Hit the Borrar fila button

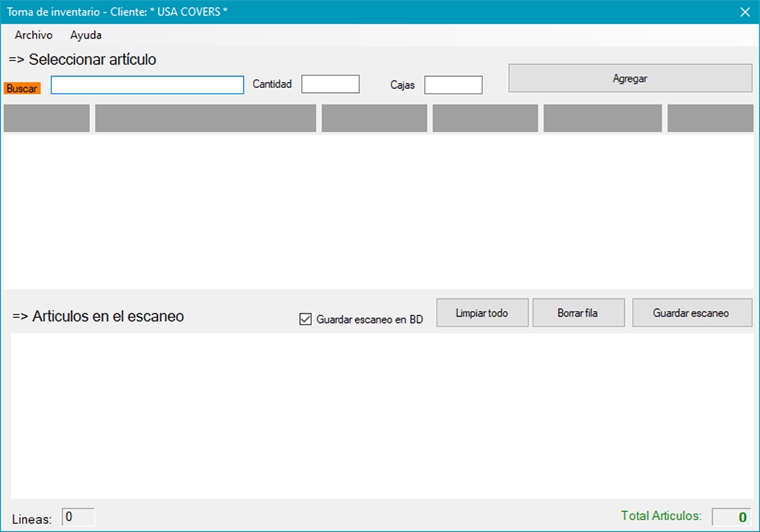578,313
